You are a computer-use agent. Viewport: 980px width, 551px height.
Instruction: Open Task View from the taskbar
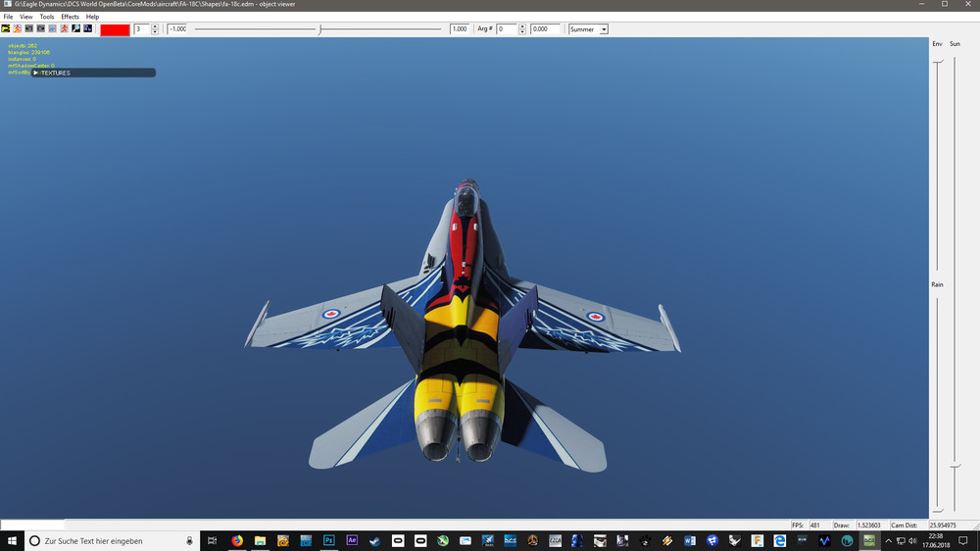coord(213,541)
